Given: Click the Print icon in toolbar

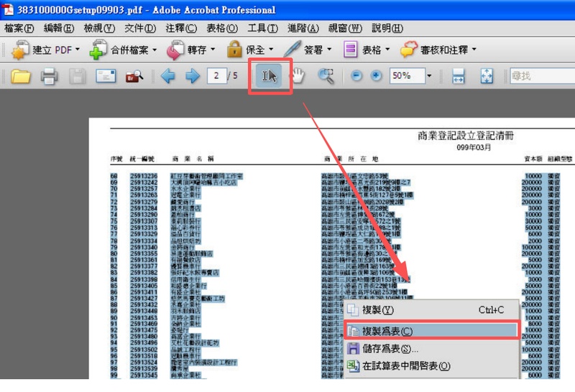Looking at the screenshot, I should pos(49,76).
